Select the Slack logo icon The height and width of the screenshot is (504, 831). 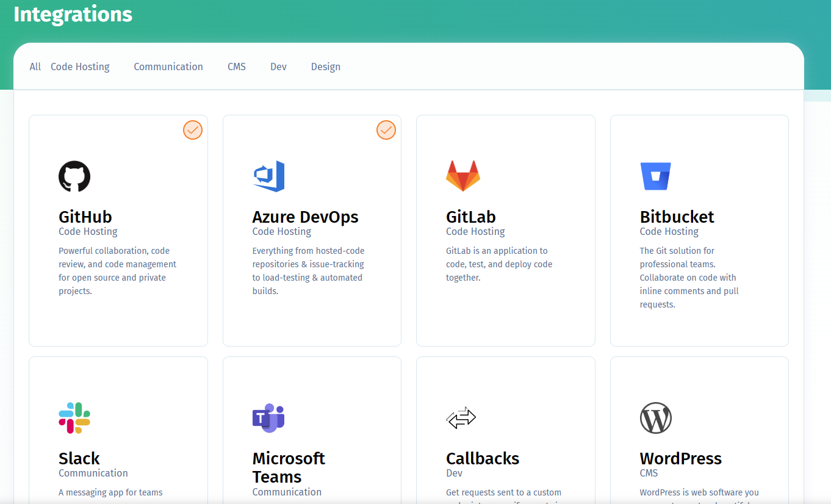[x=74, y=417]
